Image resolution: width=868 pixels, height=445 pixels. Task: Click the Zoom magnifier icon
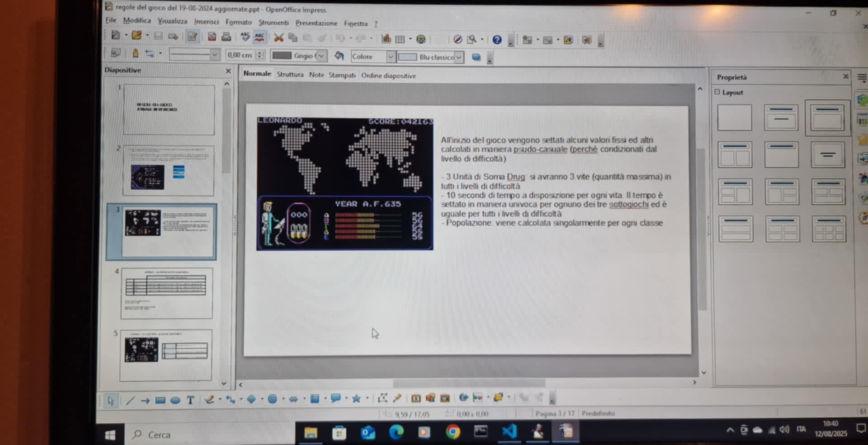tap(472, 40)
